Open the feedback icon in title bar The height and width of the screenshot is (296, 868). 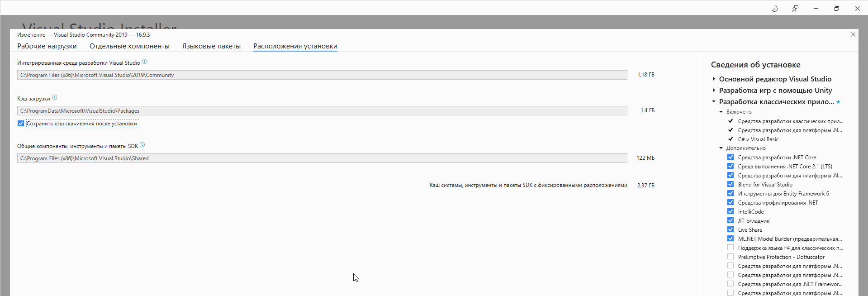[795, 9]
